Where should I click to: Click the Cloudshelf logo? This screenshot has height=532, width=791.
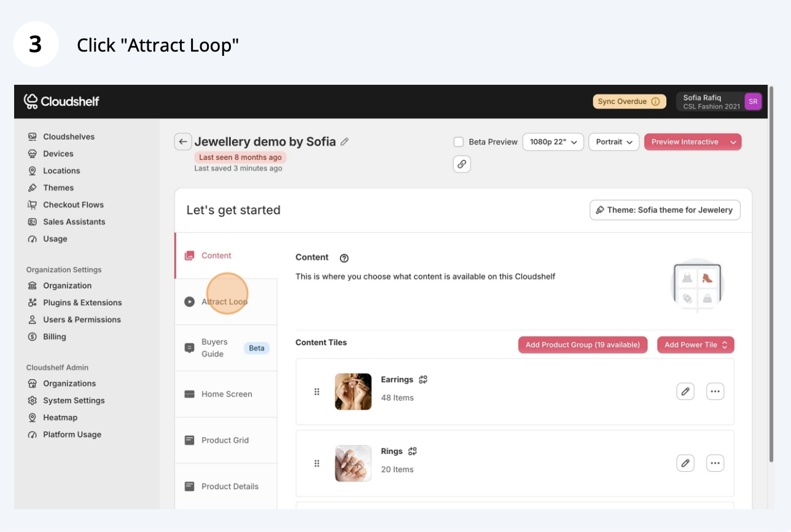61,101
